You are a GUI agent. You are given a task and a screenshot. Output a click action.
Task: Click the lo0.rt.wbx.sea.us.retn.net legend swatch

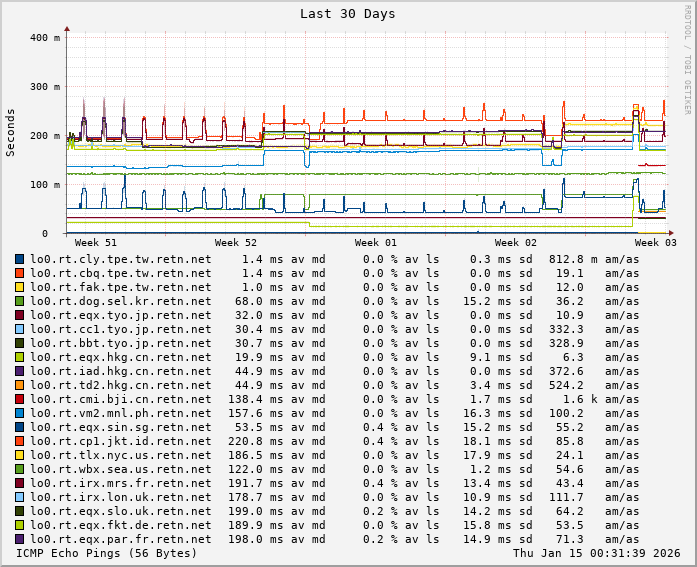point(20,469)
